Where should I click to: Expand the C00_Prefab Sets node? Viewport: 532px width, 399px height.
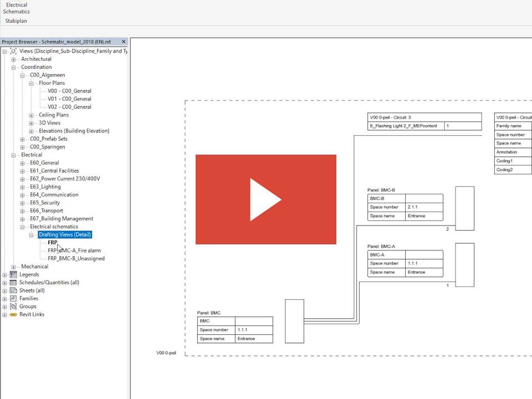tap(22, 139)
